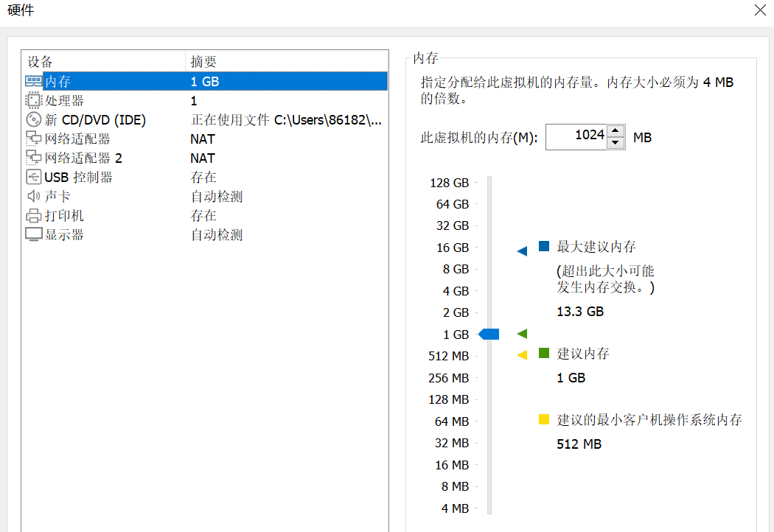
Task: Close the 硬件 hardware dialog
Action: point(760,10)
